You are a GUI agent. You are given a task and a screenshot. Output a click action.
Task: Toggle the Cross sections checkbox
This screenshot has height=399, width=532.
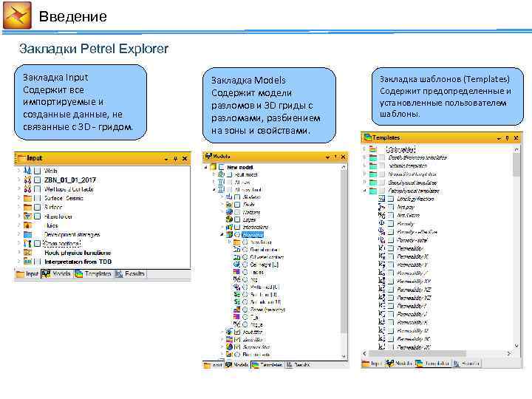38,244
